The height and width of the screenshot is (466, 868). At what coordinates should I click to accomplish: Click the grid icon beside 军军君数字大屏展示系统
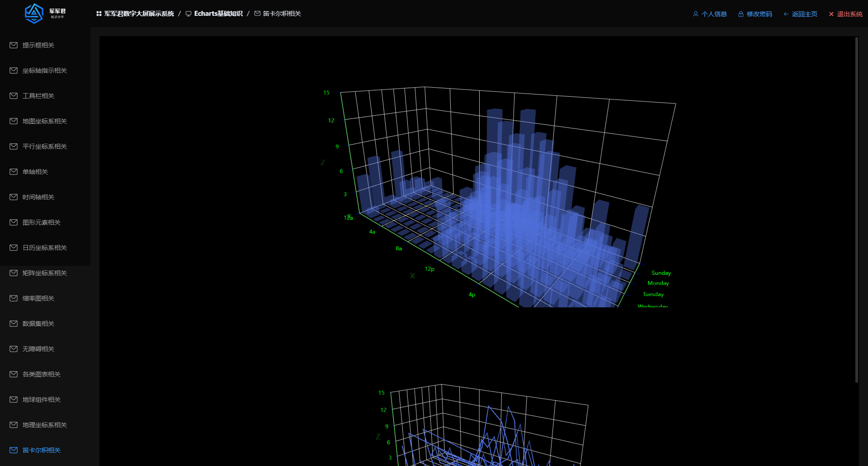click(99, 14)
